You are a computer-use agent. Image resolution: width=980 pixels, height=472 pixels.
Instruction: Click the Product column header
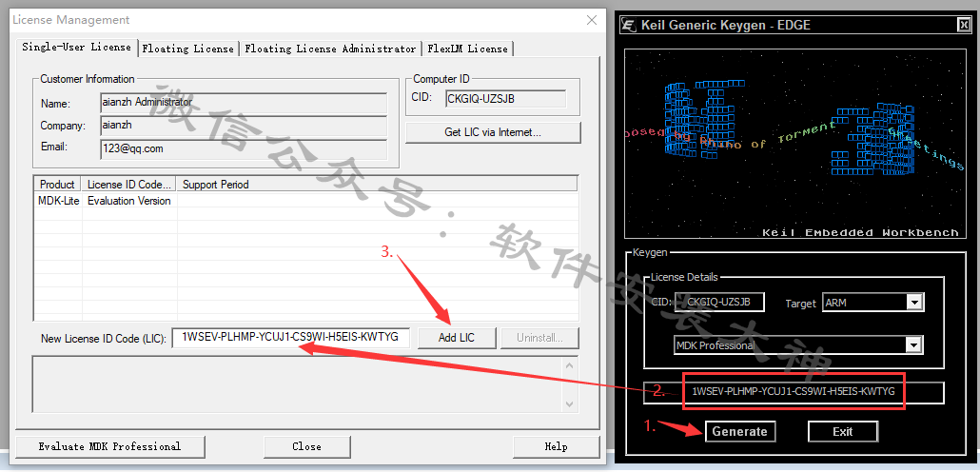click(x=57, y=185)
